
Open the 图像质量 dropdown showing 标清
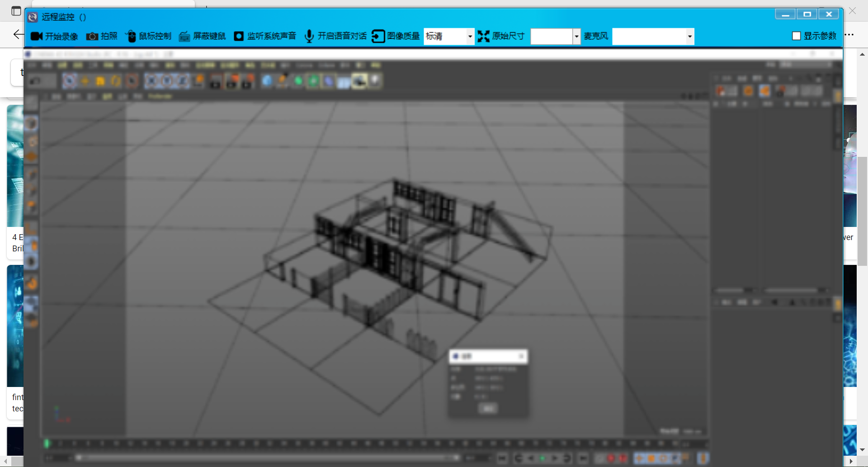[x=470, y=36]
